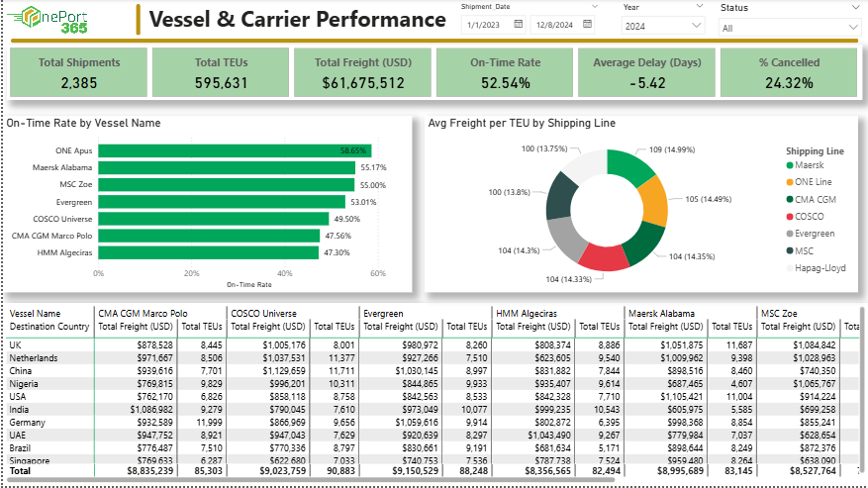The width and height of the screenshot is (868, 488).
Task: Select Maersk legend marker
Action: [x=790, y=165]
